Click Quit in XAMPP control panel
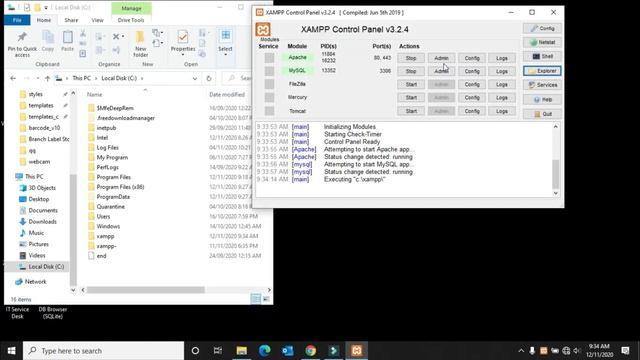The image size is (640, 360). pyautogui.click(x=542, y=114)
